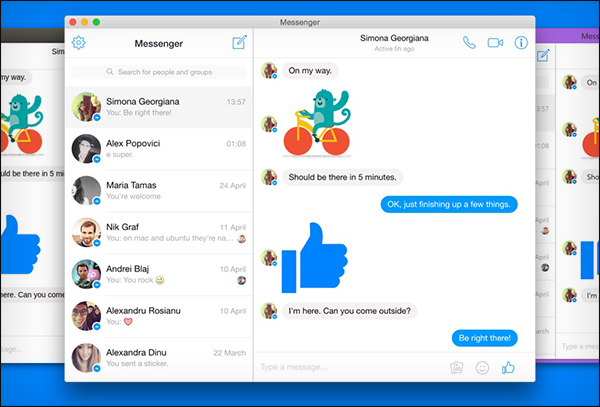The width and height of the screenshot is (600, 407).
Task: Click Messenger heading in sidebar
Action: [158, 44]
